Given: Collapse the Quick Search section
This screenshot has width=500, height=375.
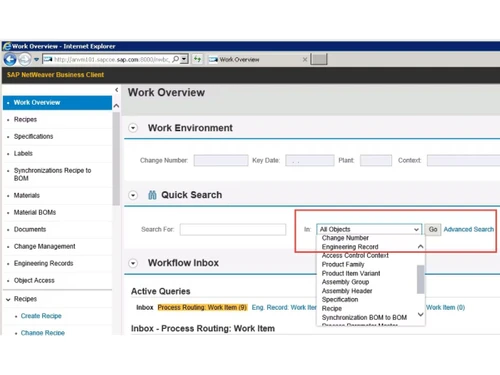Looking at the screenshot, I should [x=133, y=195].
